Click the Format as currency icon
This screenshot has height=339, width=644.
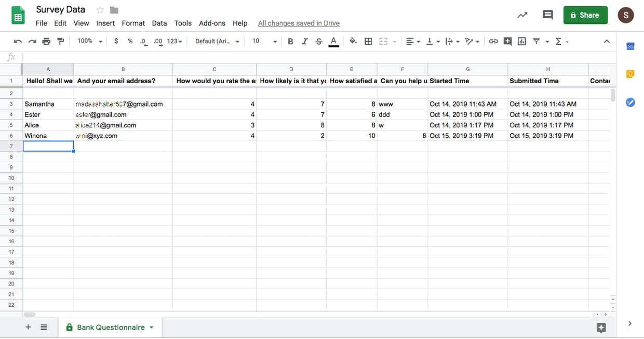[116, 41]
